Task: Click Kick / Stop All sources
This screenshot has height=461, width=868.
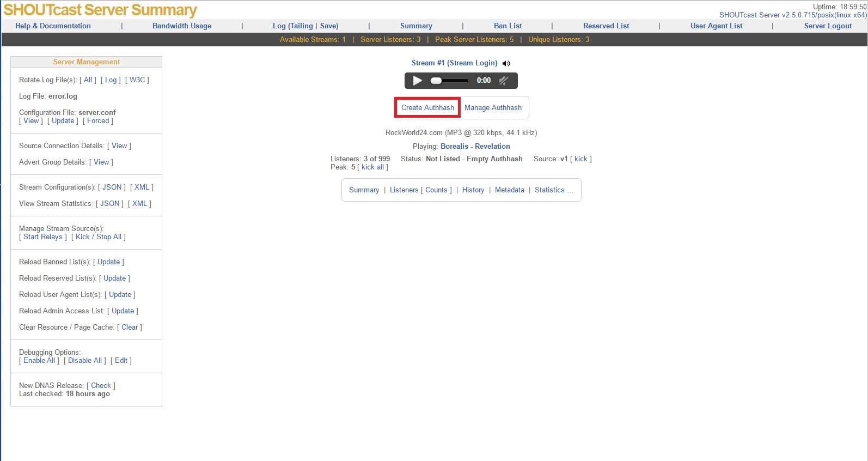Action: coord(99,236)
